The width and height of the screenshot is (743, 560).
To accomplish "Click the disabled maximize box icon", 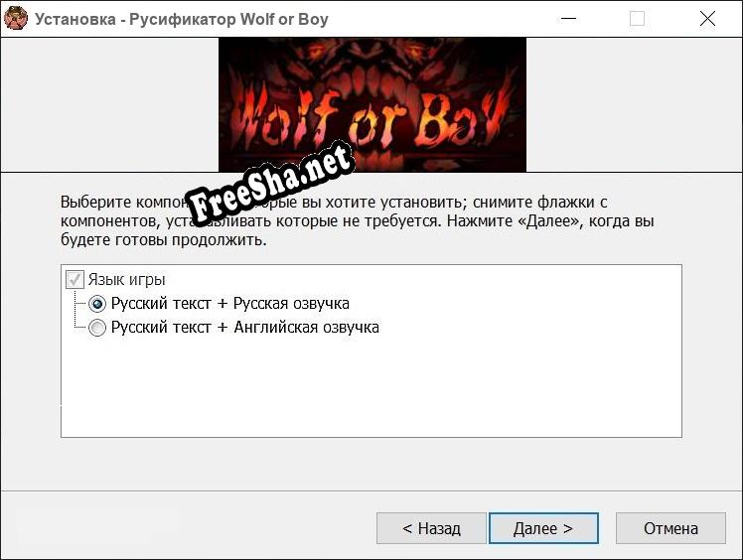I will [x=637, y=19].
